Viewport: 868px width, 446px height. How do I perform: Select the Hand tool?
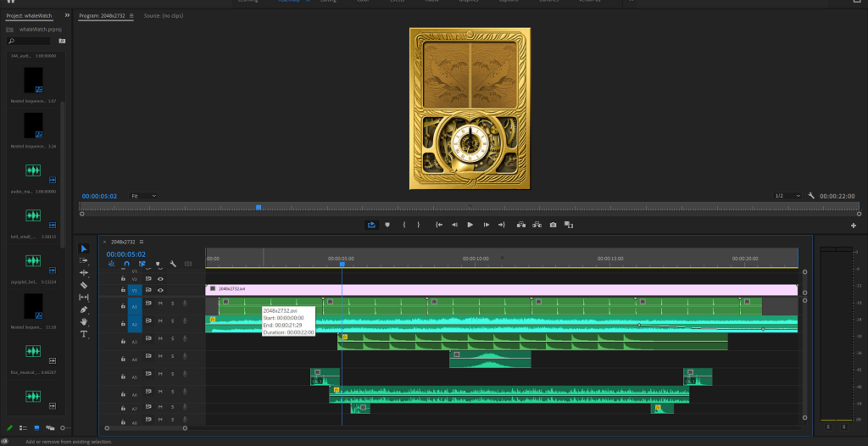pos(84,322)
